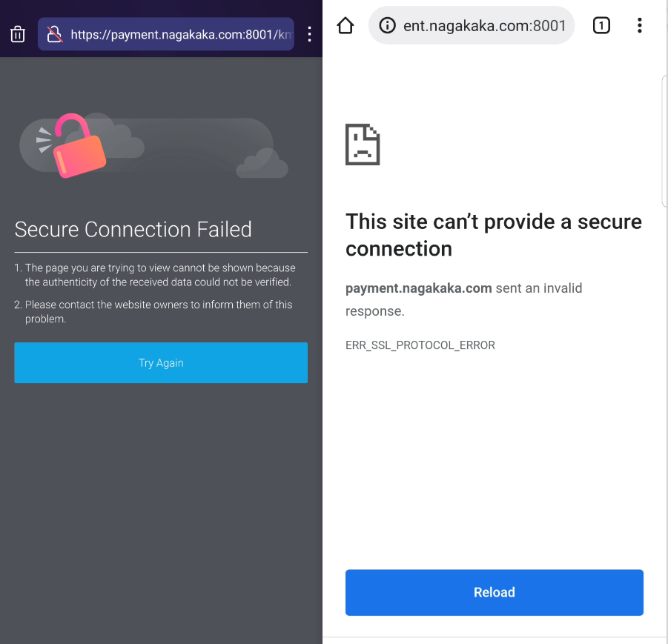
Task: Open the Chrome tab switcher showing 1 tab
Action: (601, 24)
